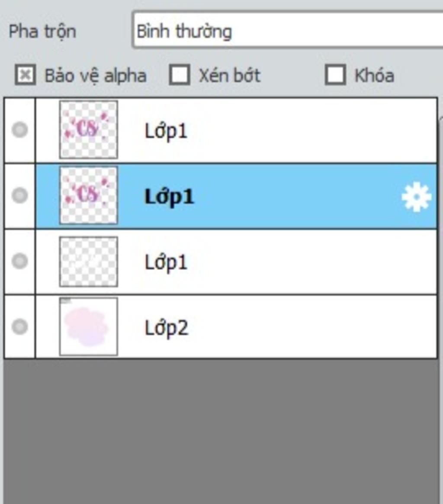Toggle visibility of Lớp1 layer with blank thumbnail

pyautogui.click(x=19, y=261)
